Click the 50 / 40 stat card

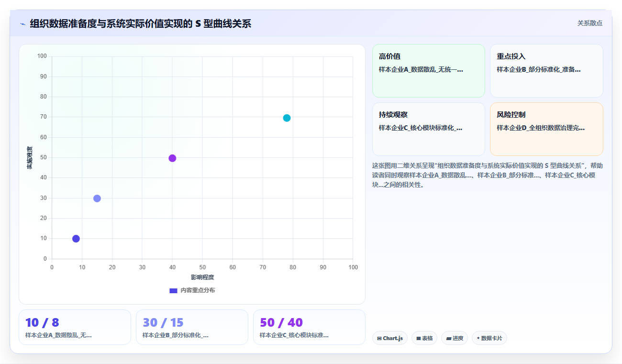click(309, 327)
